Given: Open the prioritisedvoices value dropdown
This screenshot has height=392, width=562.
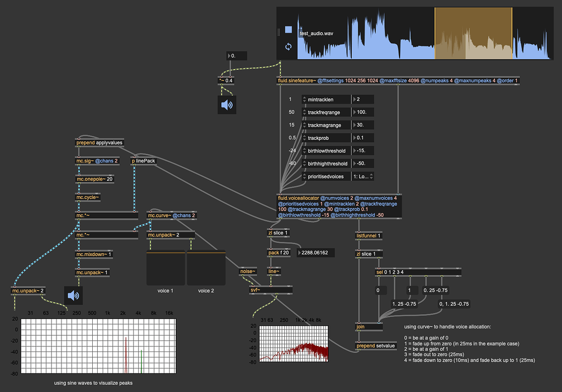Looking at the screenshot, I should click(362, 176).
